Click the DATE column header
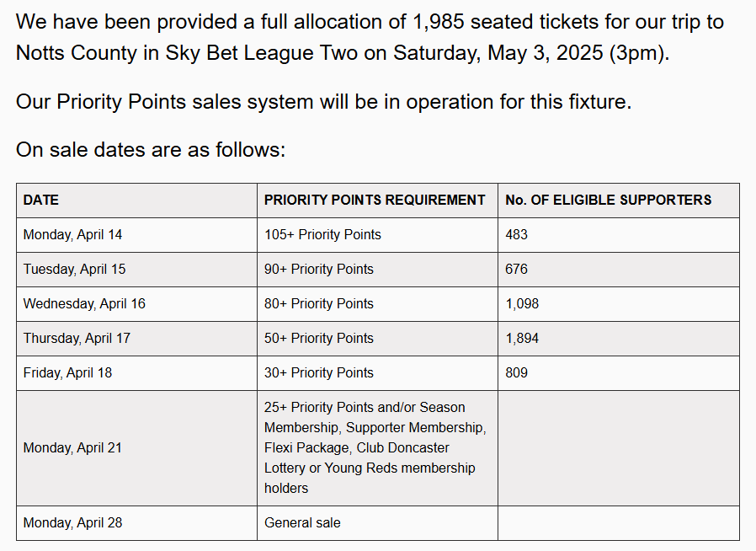756x551 pixels. click(137, 201)
